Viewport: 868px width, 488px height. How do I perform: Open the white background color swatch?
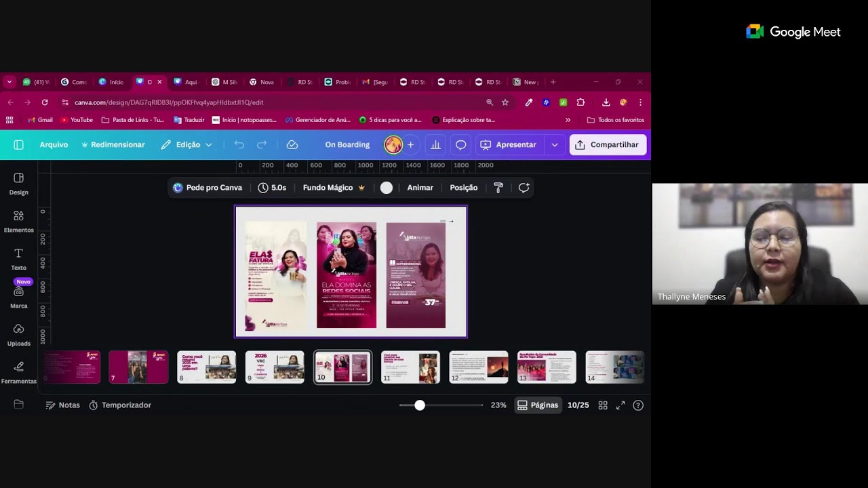pos(387,188)
